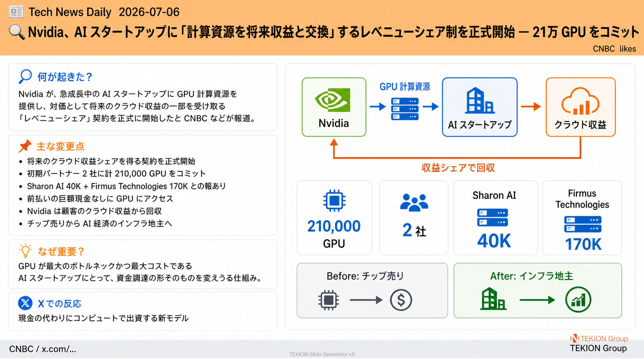Click the orange pushpin icon beside 主な変更点

tap(25, 146)
